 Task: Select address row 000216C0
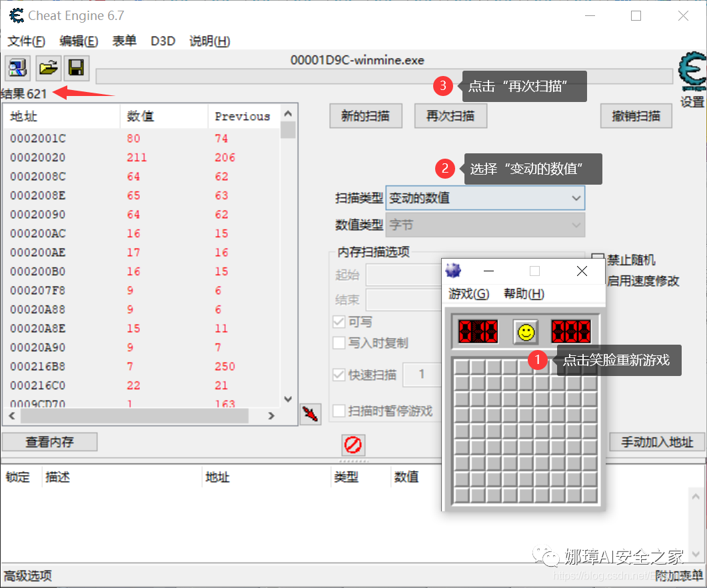(142, 385)
